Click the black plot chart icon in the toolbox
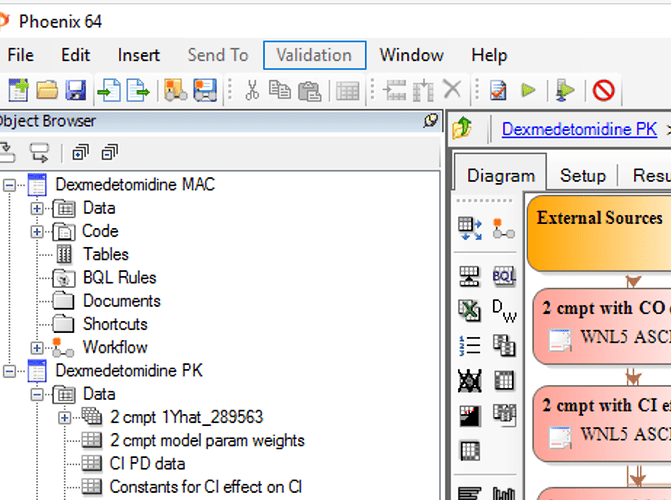Screen dimensions: 671x500 tap(469, 416)
